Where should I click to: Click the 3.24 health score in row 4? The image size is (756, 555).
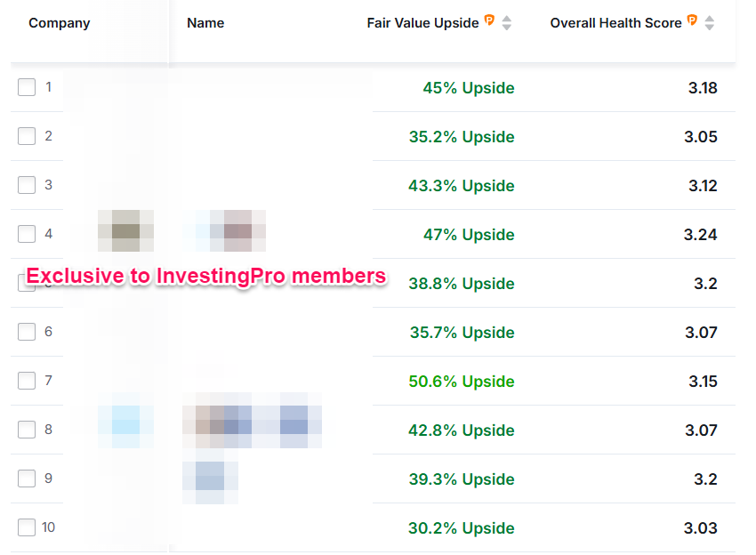700,234
